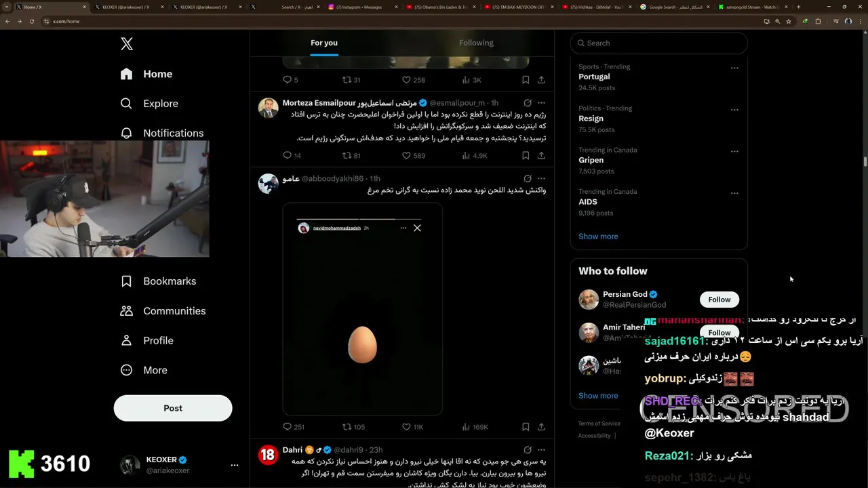Image resolution: width=868 pixels, height=488 pixels.
Task: Bookmark the top post with 3K views
Action: click(x=526, y=80)
